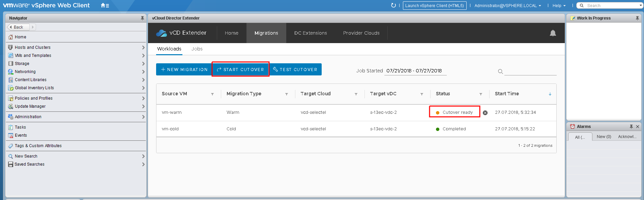Click the Saved Searches disk icon
Viewport: 644px width, 200px height.
(x=10, y=164)
